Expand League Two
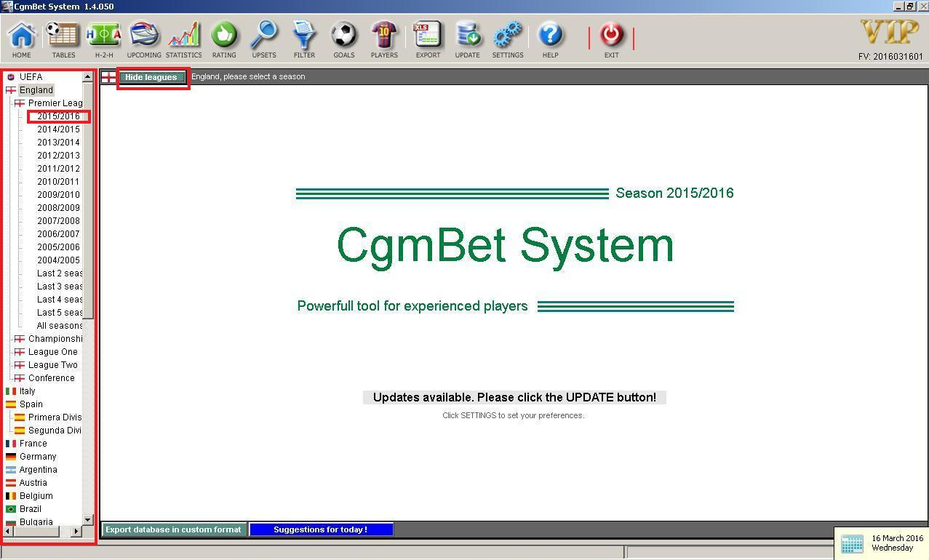This screenshot has height=560, width=929. pos(53,365)
